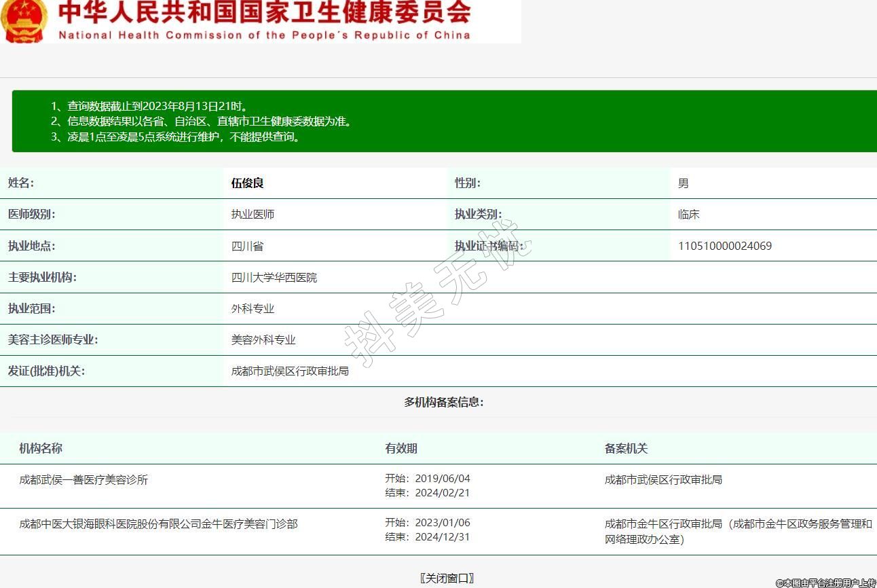Click the national emblem logo in header

click(24, 20)
